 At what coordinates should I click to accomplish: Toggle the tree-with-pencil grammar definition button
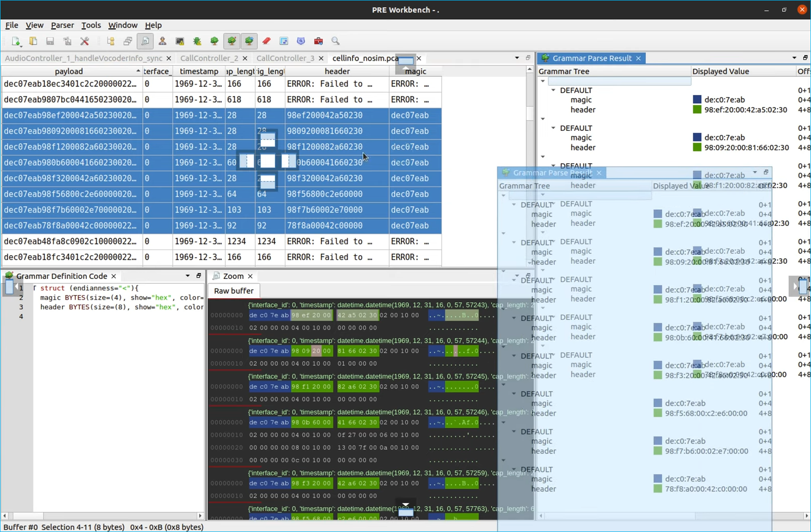[x=232, y=41]
